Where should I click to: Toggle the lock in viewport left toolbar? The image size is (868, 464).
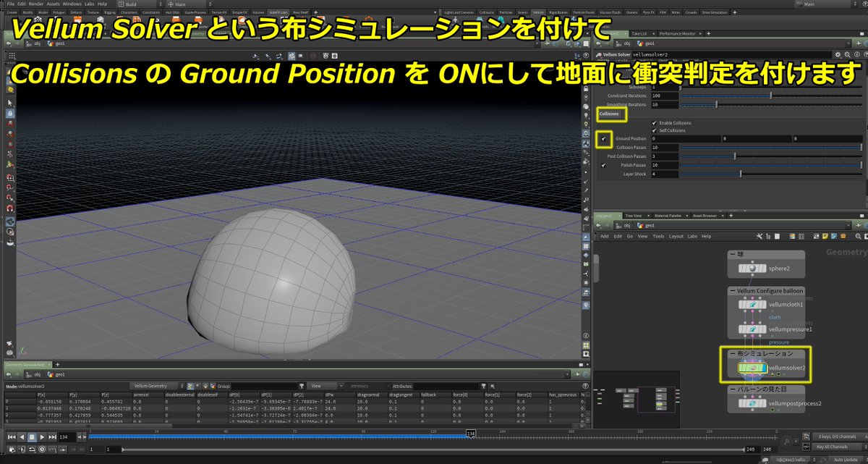pos(10,114)
